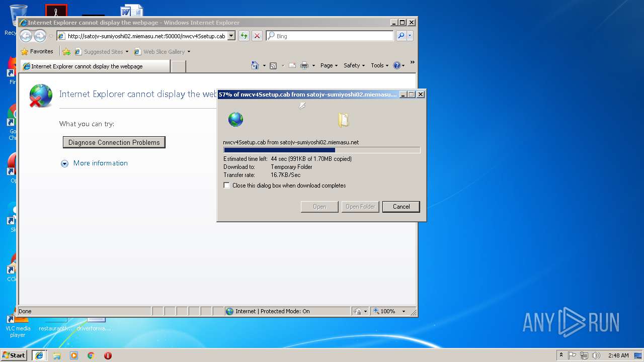The height and width of the screenshot is (362, 644).
Task: Click the Internet Explorer taskbar icon
Action: click(39, 355)
